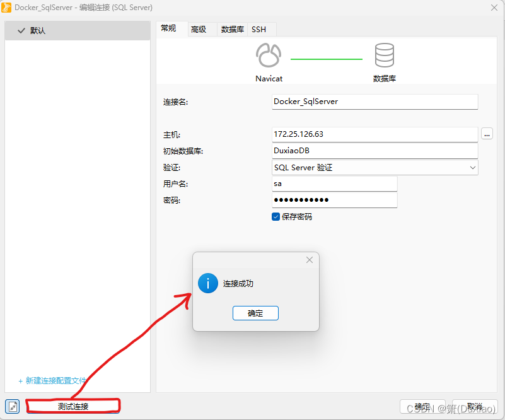
Task: Click the blue info icon in the success dialog
Action: coord(208,283)
